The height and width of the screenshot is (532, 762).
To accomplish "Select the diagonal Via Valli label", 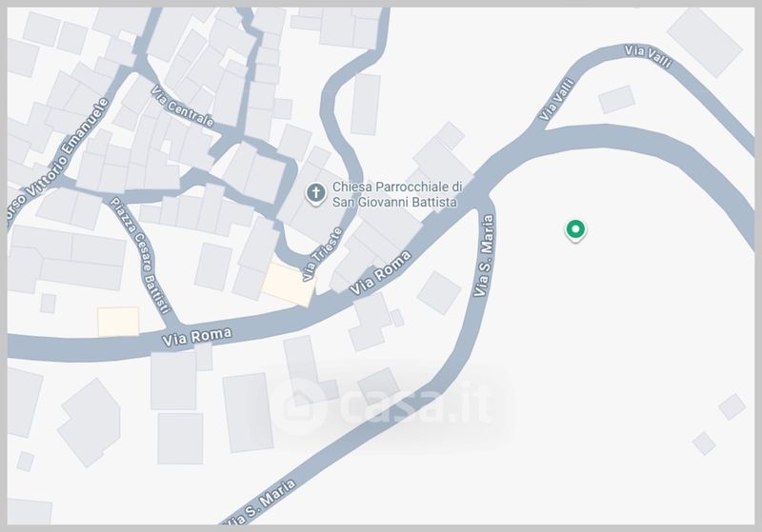I will tap(557, 99).
